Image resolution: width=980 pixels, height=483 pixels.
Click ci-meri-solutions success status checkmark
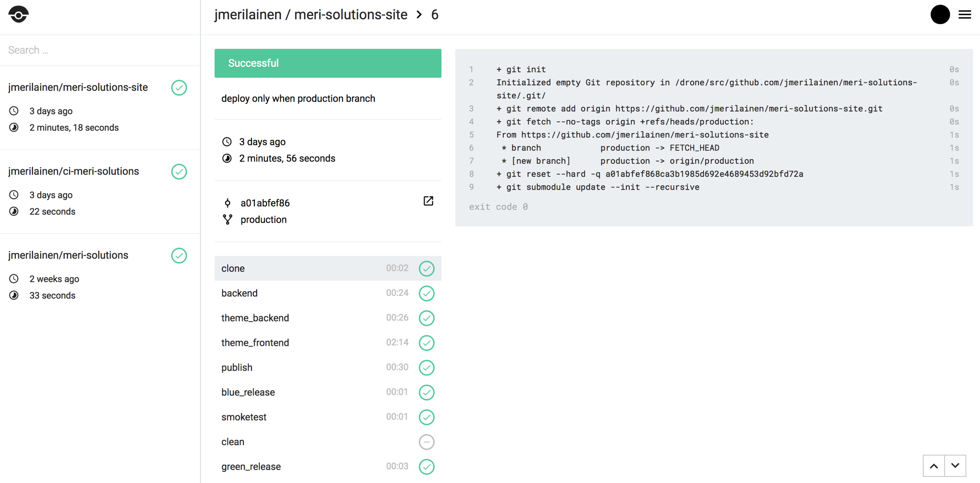(x=179, y=172)
